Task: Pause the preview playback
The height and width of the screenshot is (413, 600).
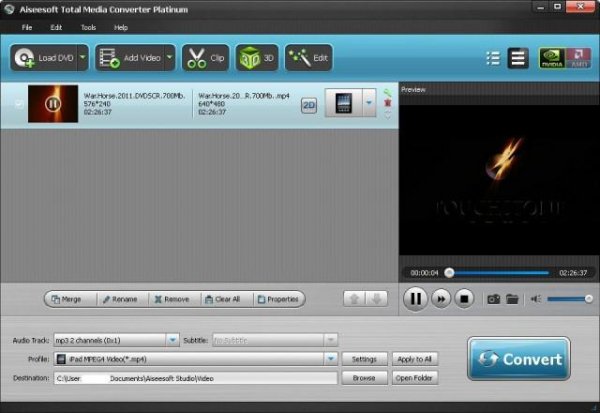Action: coord(416,299)
